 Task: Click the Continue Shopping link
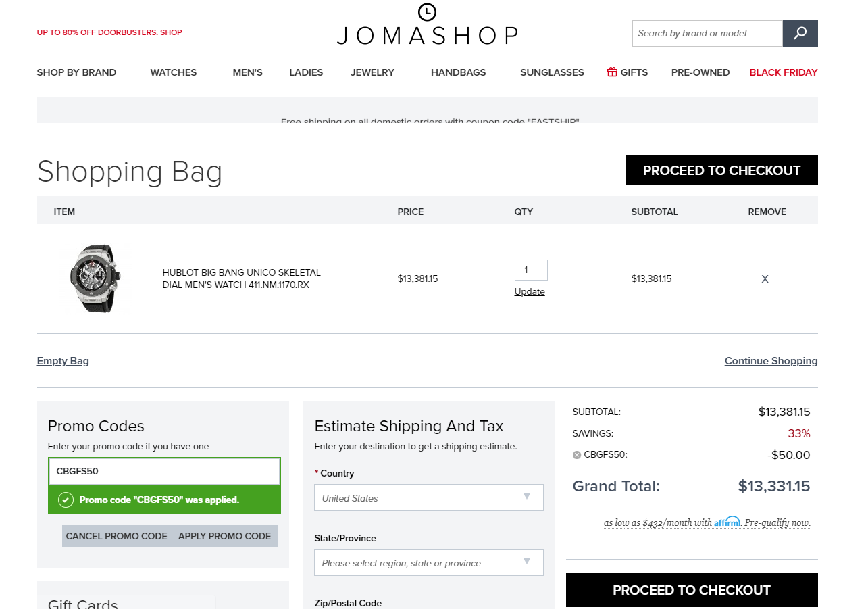(771, 361)
